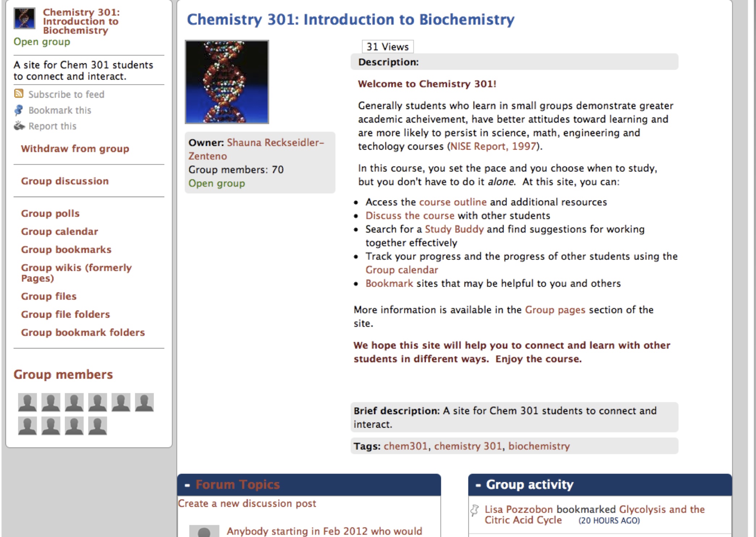Open the first group member avatar
Screen dimensions: 756x537
tap(28, 402)
